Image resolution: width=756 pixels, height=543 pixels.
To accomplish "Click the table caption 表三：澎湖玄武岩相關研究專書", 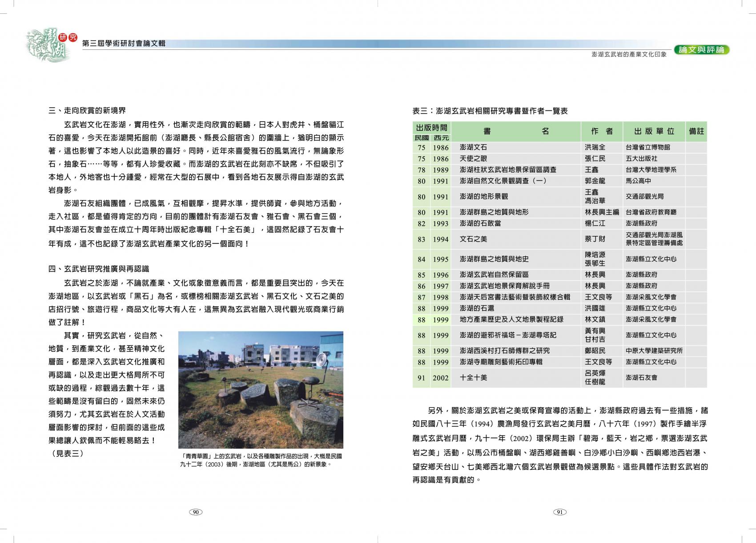I will [x=490, y=111].
